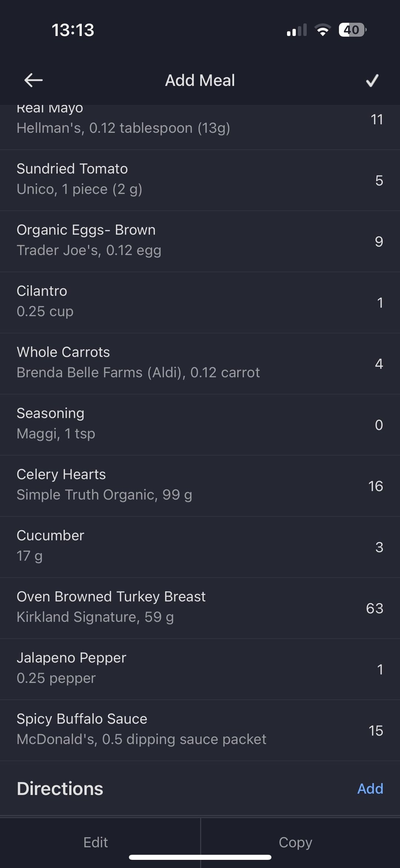Image resolution: width=400 pixels, height=868 pixels.
Task: Open Organic Eggs- Brown entry
Action: (200, 241)
